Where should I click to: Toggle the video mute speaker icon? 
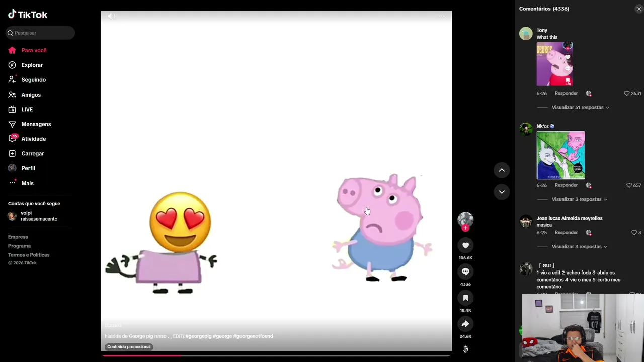[x=111, y=16]
